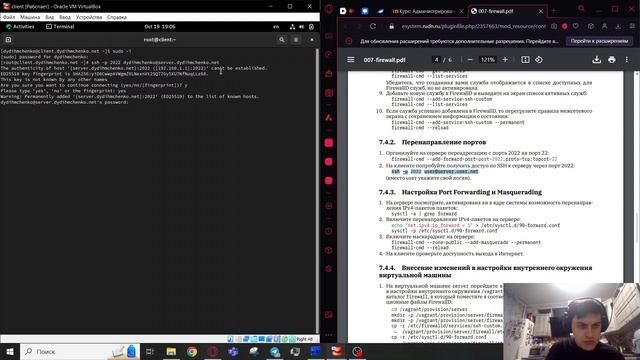Rotate the PDF with the rotate icon
Viewport: 640px width, 360px height.
pyautogui.click(x=539, y=60)
